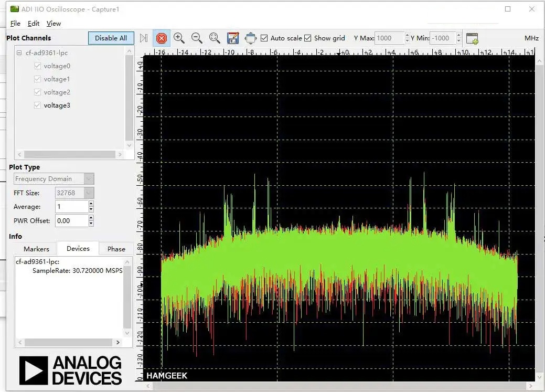Click the Disable All button
The width and height of the screenshot is (545, 392).
(x=111, y=38)
